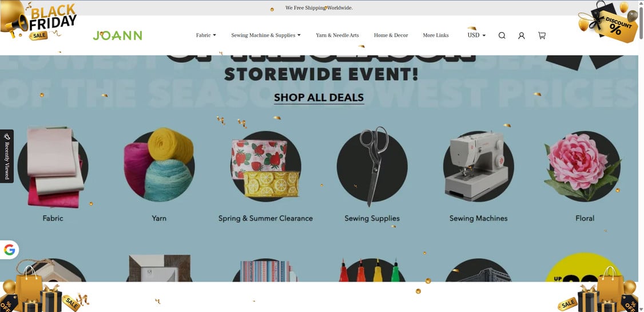644x312 pixels.
Task: Open the search magnifier icon
Action: tap(502, 35)
